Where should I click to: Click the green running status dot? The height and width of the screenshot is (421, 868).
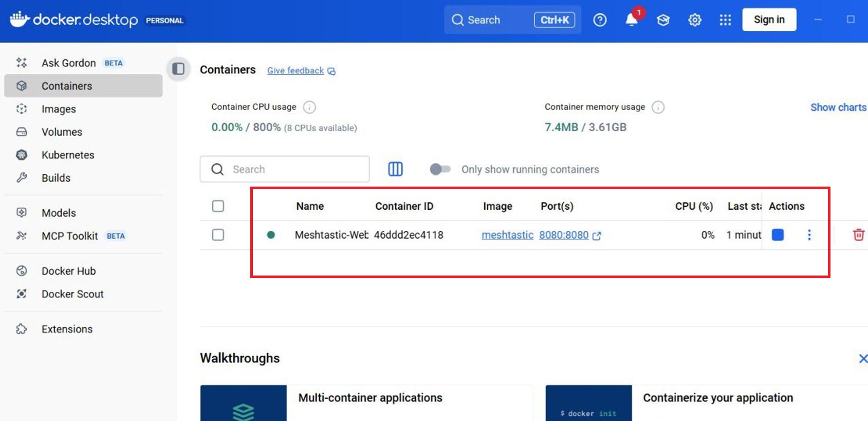[x=271, y=235]
